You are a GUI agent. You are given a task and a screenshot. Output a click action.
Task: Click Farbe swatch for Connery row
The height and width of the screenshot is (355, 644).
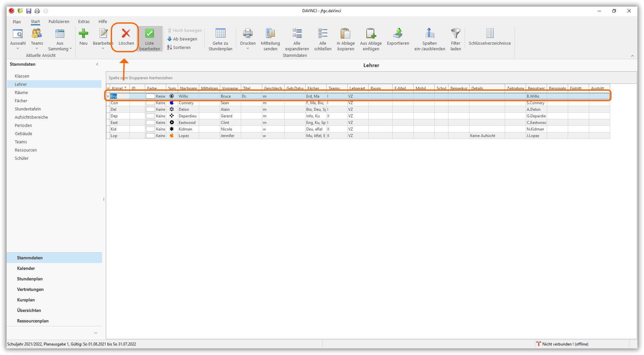tap(150, 103)
